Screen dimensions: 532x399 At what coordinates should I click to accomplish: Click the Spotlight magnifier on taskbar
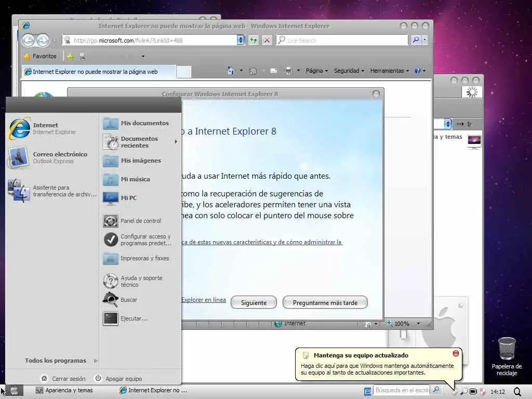[x=517, y=392]
